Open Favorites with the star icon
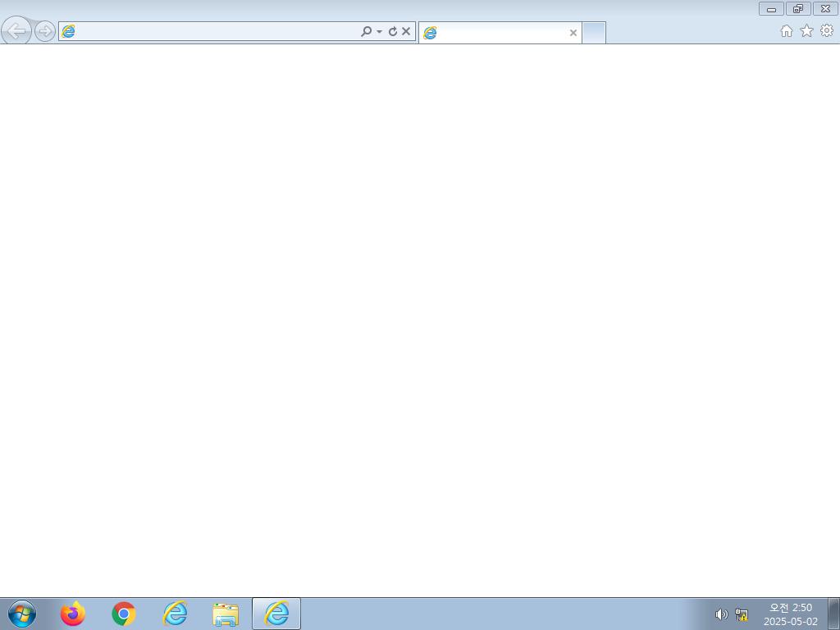 [x=807, y=31]
